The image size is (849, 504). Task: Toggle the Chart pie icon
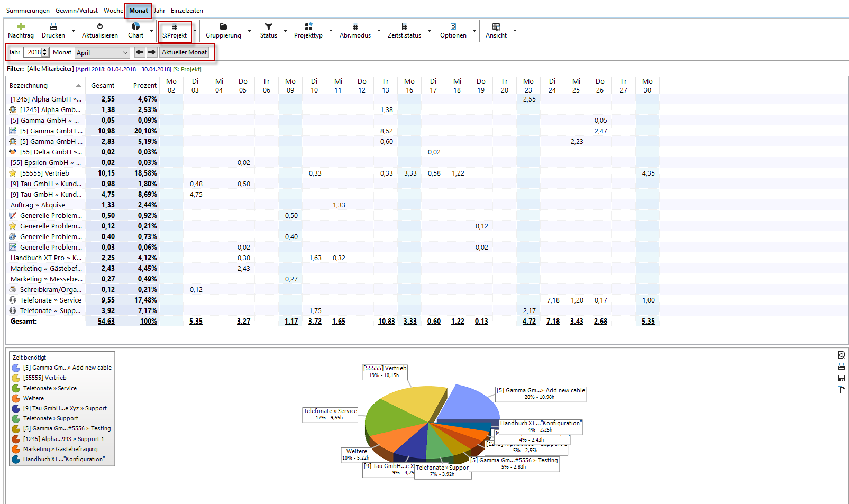tap(135, 26)
